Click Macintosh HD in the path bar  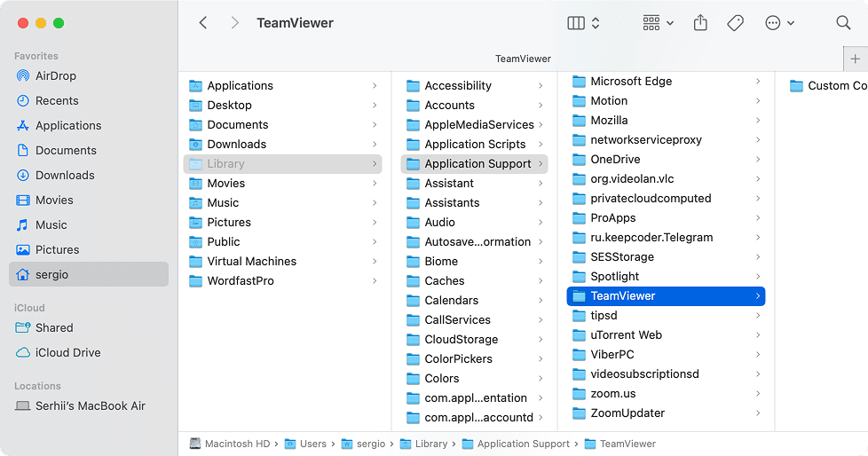pyautogui.click(x=230, y=444)
